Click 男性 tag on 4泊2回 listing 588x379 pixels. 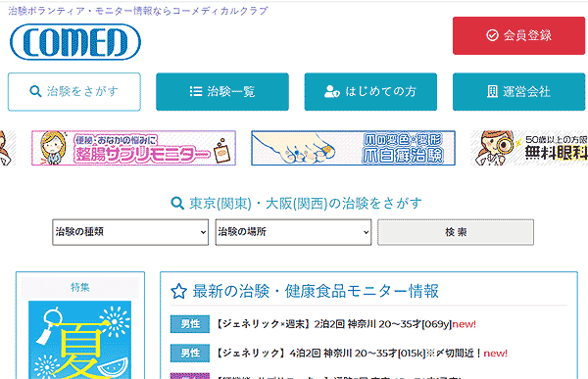coord(190,354)
